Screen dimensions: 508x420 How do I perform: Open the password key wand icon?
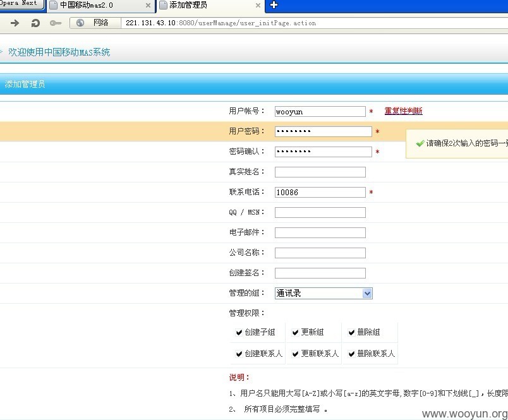click(x=56, y=23)
